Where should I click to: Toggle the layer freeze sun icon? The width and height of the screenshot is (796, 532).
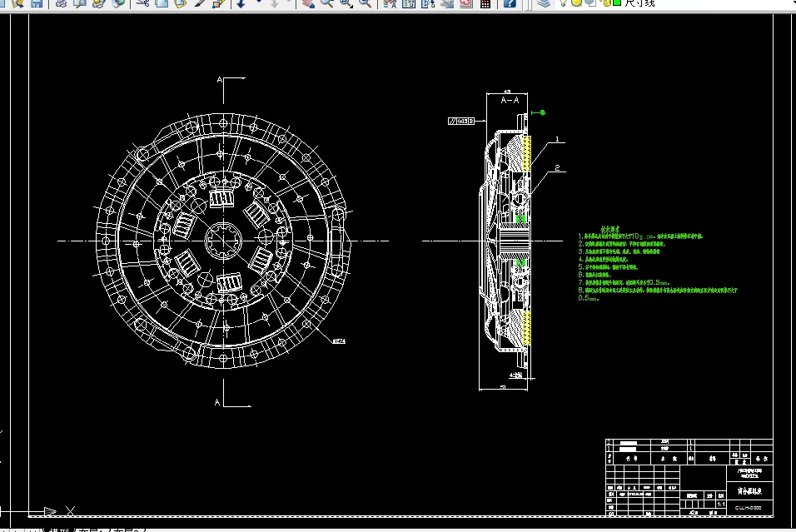(577, 2)
